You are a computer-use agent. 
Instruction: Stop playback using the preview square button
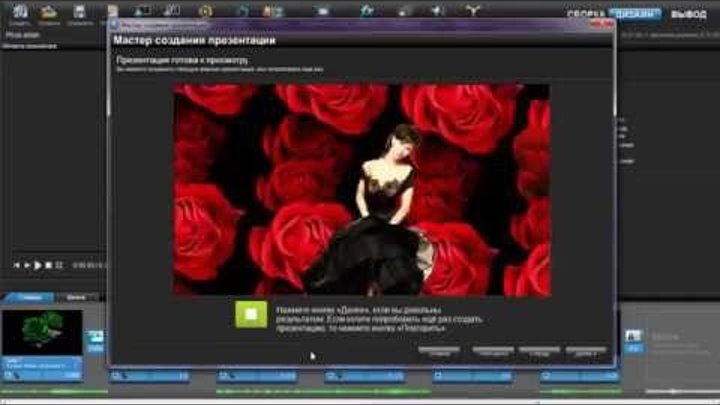[58, 265]
